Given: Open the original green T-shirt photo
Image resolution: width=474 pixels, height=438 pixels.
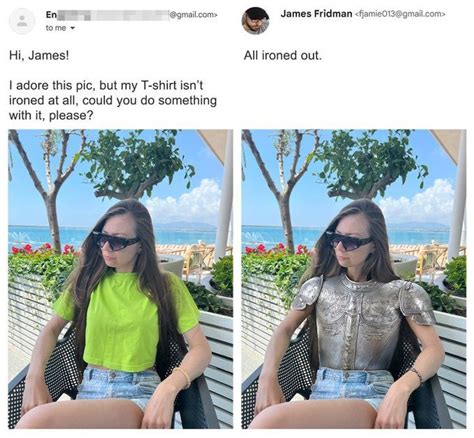Looking at the screenshot, I should pos(121,279).
